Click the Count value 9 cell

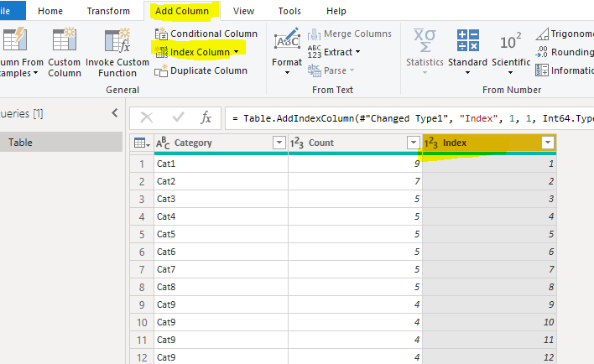356,164
